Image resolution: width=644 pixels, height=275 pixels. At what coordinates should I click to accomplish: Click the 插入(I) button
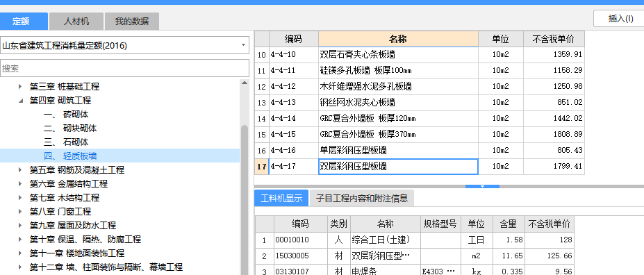[620, 19]
